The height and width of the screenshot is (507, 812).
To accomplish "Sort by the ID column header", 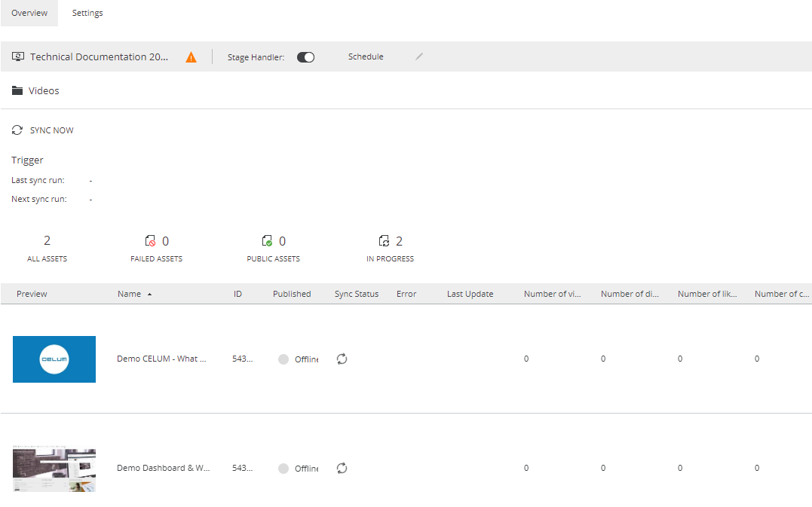I will pos(237,294).
